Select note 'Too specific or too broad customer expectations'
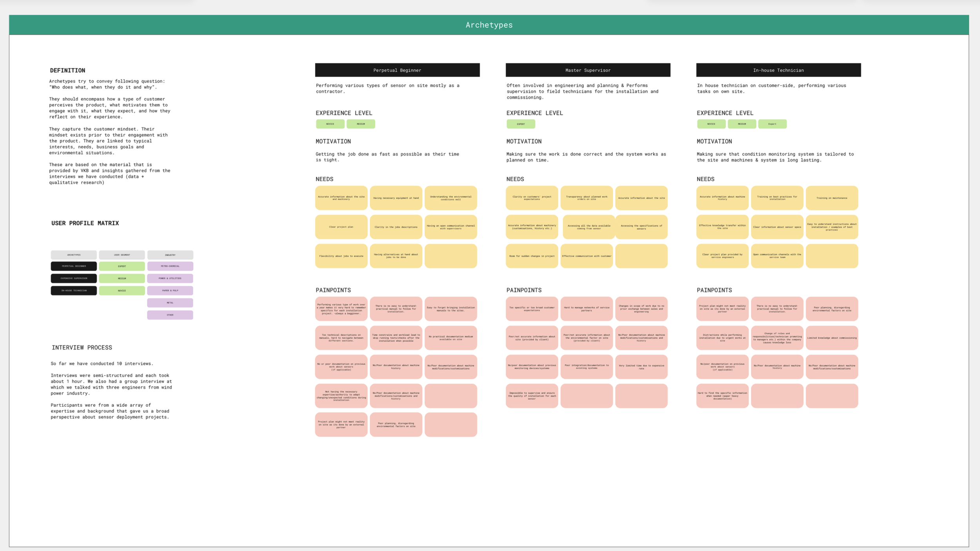This screenshot has width=980, height=551. [532, 309]
